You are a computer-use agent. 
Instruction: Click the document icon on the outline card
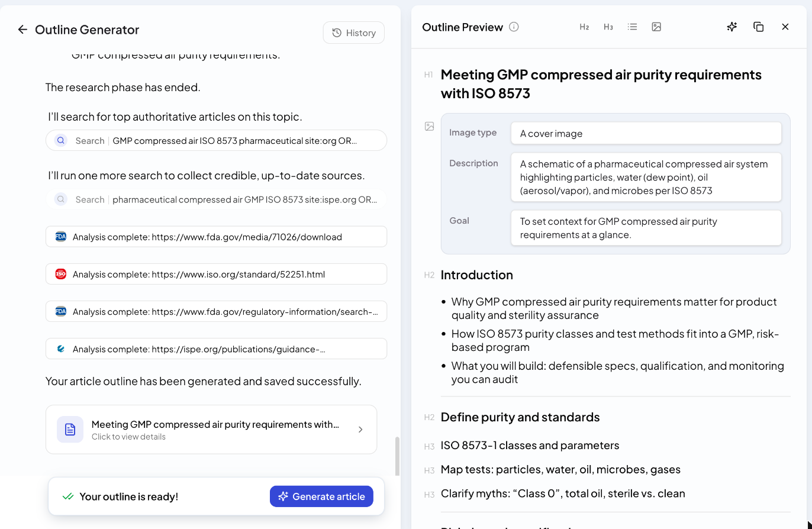[70, 430]
